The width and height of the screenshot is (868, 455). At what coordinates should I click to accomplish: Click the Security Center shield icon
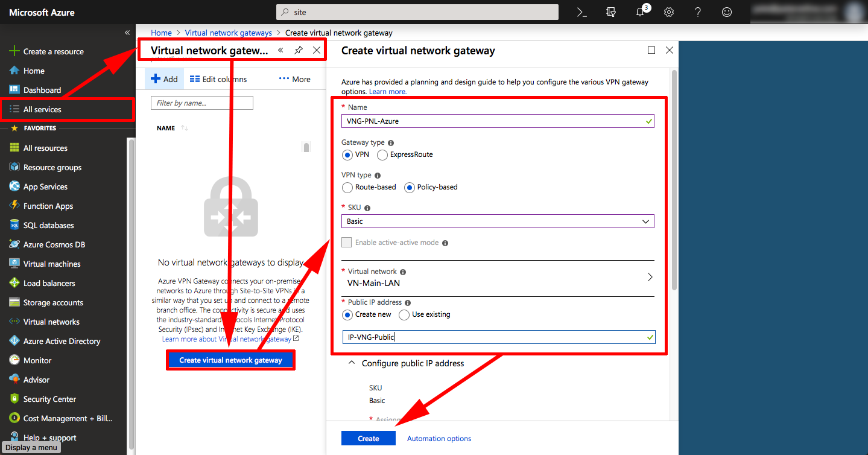14,399
